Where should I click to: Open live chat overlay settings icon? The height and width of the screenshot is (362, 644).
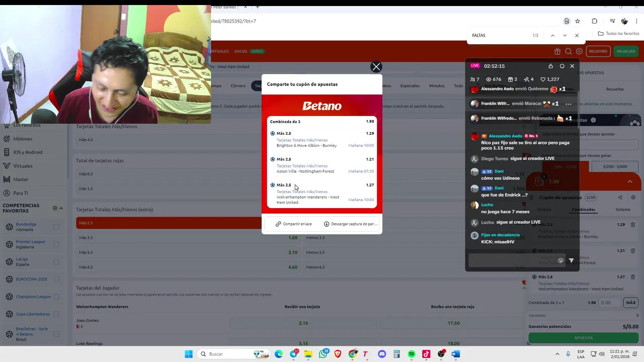point(562,66)
